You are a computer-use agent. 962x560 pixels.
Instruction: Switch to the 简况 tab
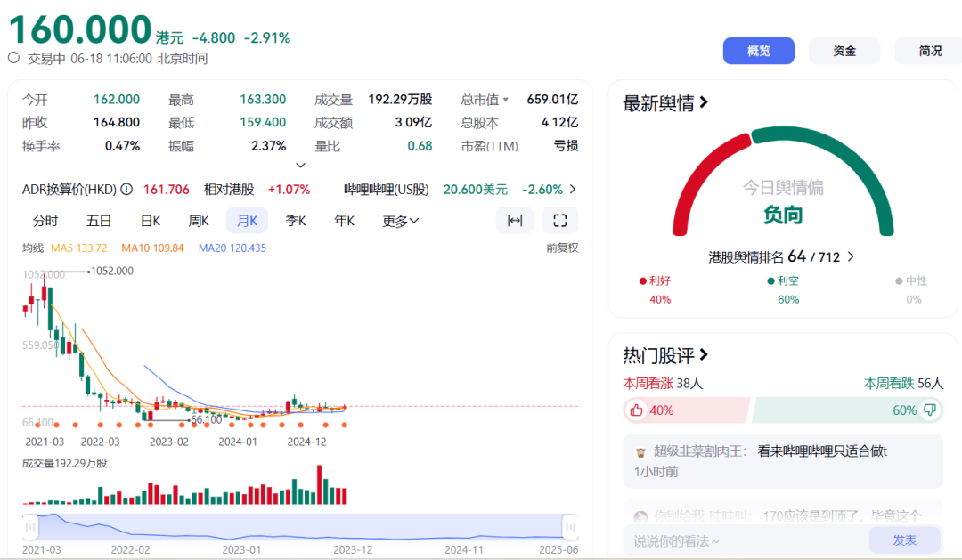pyautogui.click(x=930, y=51)
